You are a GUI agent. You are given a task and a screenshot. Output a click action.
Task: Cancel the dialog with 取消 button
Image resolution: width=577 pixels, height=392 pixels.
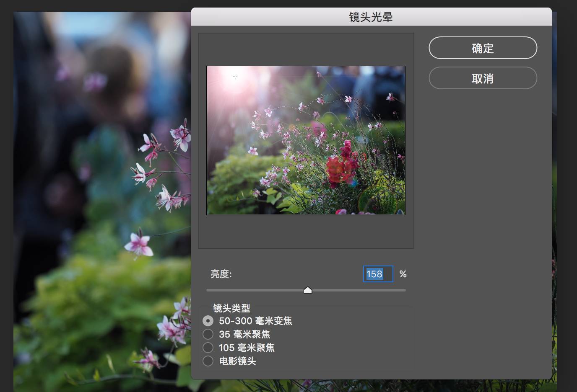point(483,78)
